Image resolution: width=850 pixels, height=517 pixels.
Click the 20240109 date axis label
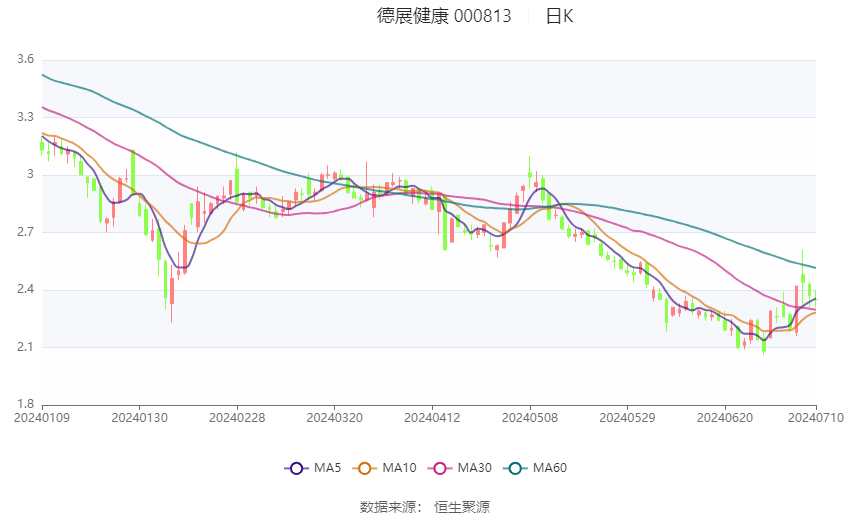(x=42, y=418)
